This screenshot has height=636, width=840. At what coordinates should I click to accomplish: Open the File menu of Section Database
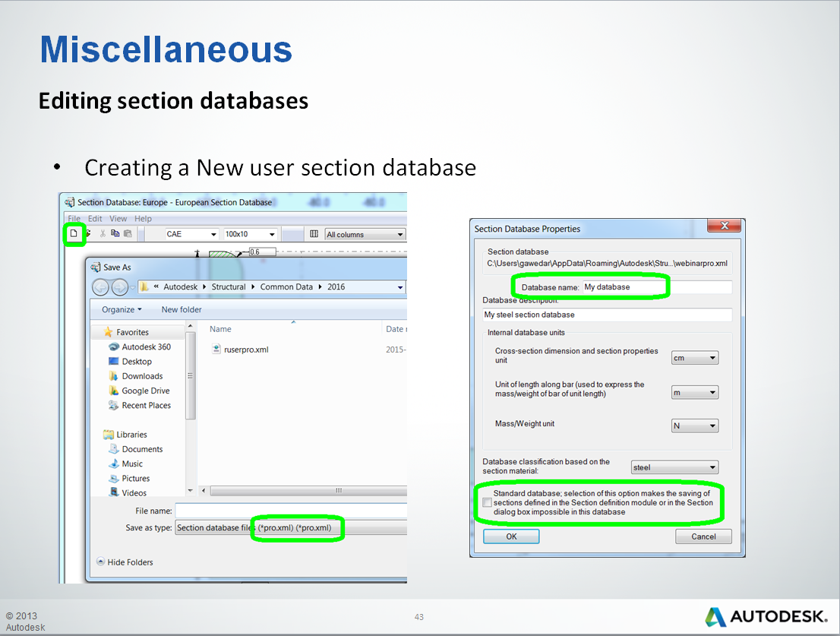click(x=74, y=218)
